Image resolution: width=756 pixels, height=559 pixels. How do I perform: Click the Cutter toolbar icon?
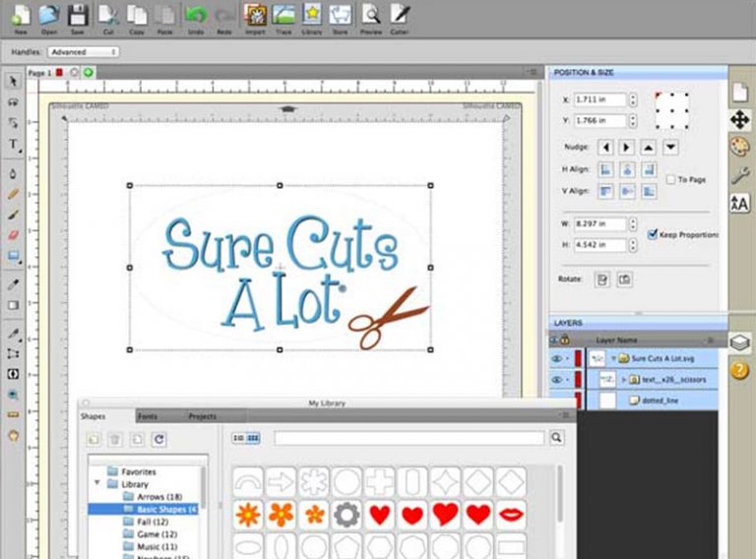[399, 16]
